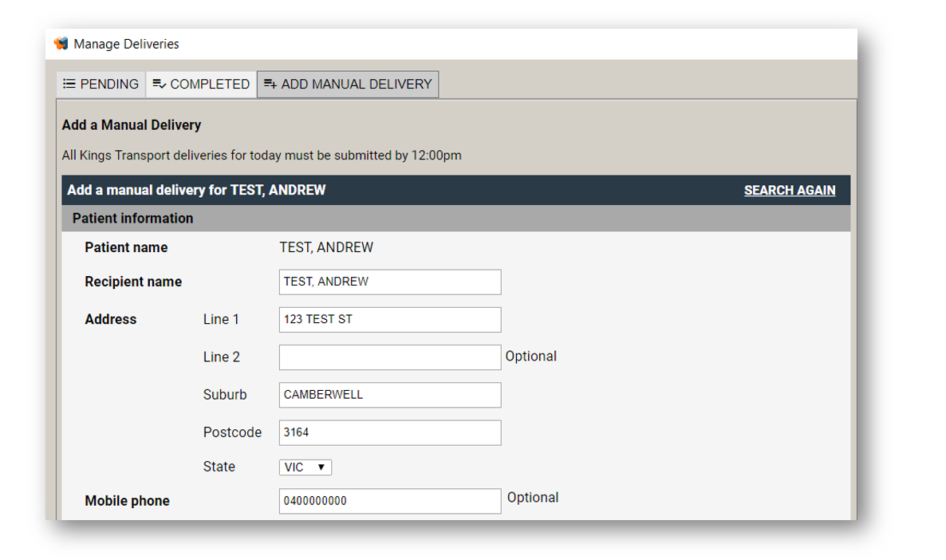The height and width of the screenshot is (560, 946).
Task: Click the 'Recipient name' label
Action: pos(133,282)
